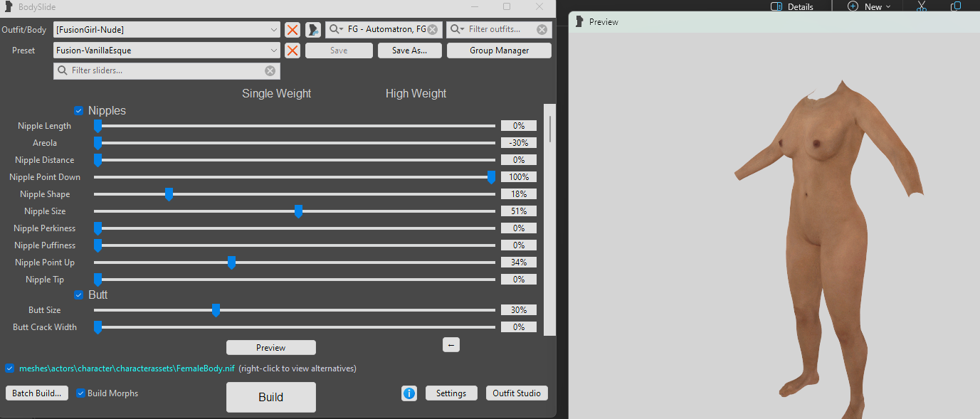
Task: Delete the selected outfit with the orange X
Action: click(292, 29)
